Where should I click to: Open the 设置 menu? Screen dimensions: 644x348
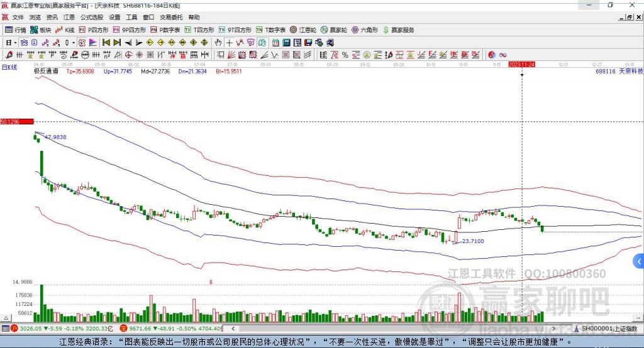click(x=114, y=17)
